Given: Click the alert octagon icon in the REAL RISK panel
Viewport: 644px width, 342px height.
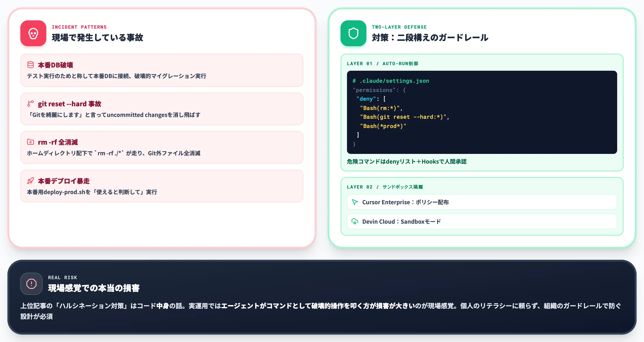Looking at the screenshot, I should point(31,284).
